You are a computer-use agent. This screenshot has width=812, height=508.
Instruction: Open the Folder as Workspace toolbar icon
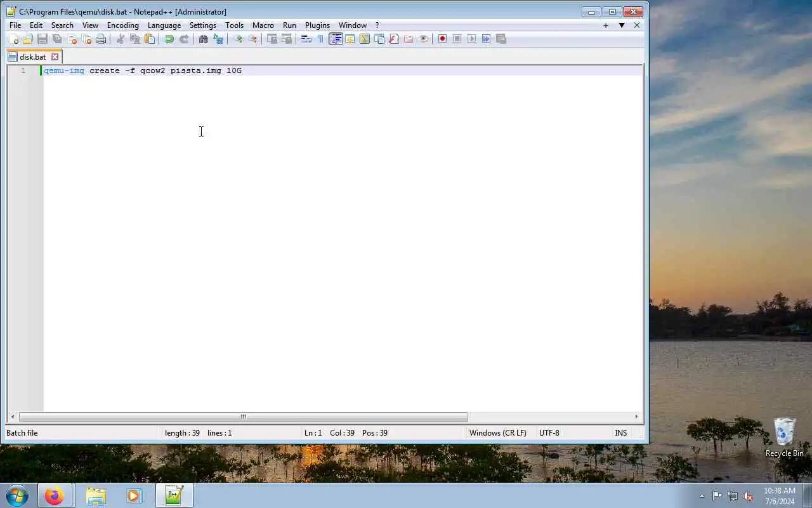[x=409, y=39]
